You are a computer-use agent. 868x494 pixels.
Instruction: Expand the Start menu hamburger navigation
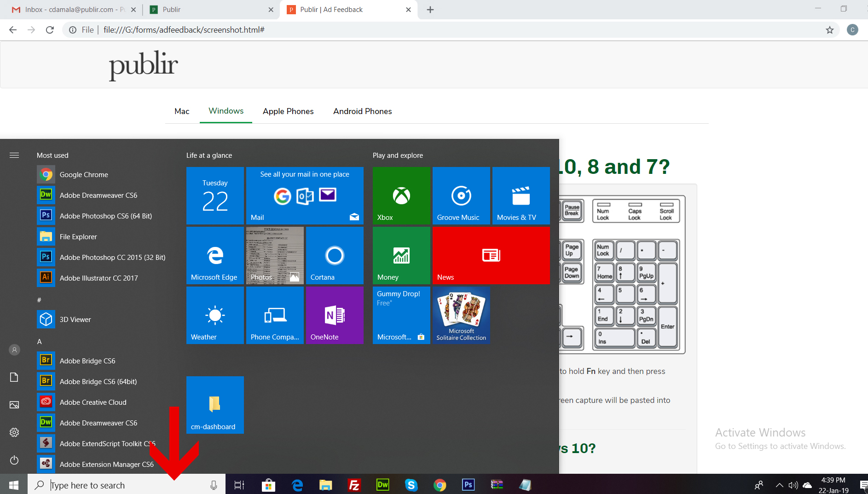(x=14, y=155)
